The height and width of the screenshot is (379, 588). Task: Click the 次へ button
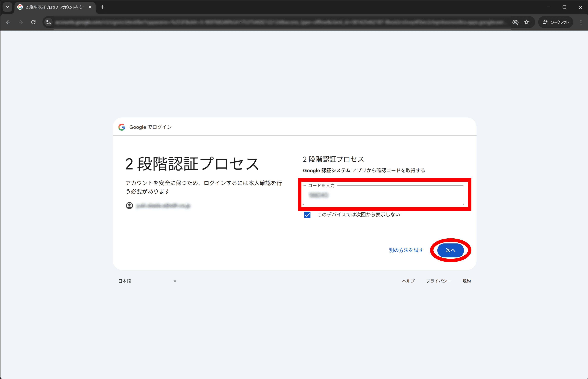point(450,250)
